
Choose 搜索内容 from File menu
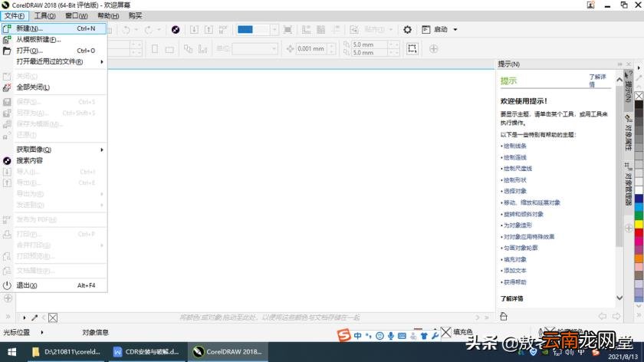click(x=54, y=160)
